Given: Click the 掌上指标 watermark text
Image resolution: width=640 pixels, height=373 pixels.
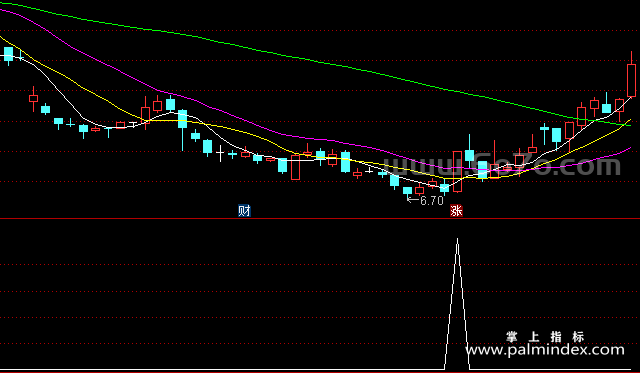Looking at the screenshot, I should point(545,337).
